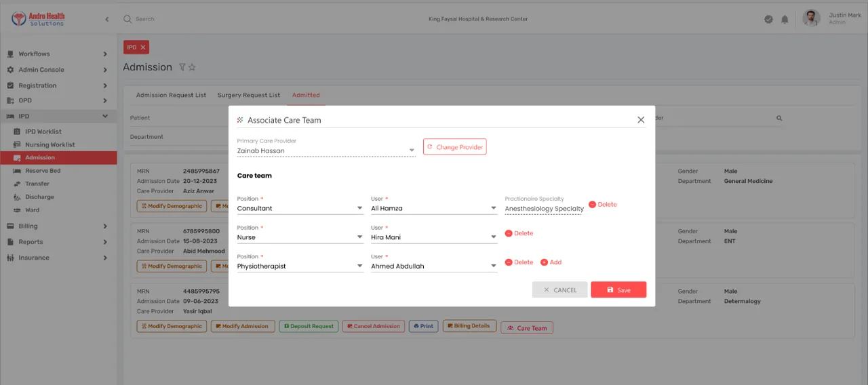868x385 pixels.
Task: Click Deposit Request button
Action: pyautogui.click(x=309, y=326)
